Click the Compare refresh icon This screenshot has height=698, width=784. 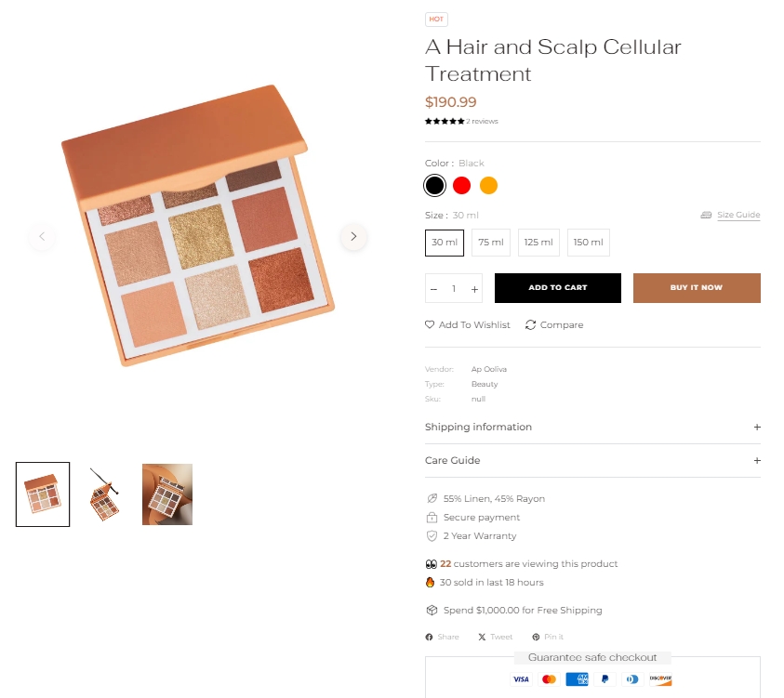(x=530, y=325)
